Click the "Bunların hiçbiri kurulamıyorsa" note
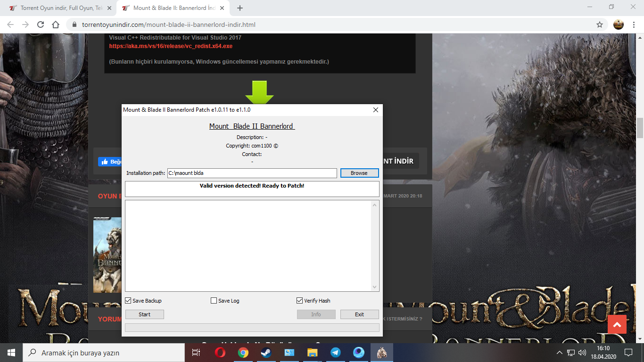 coord(219,61)
